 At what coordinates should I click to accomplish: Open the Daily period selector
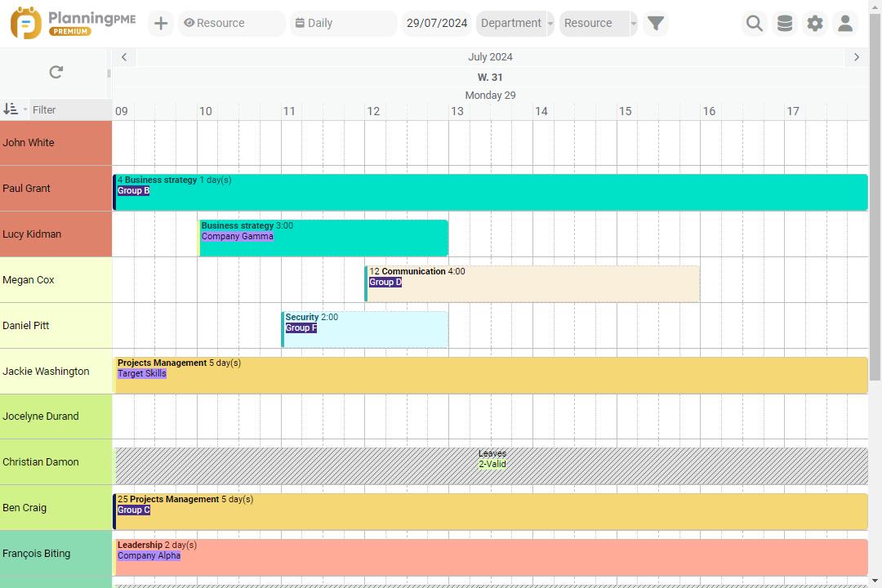tap(343, 23)
